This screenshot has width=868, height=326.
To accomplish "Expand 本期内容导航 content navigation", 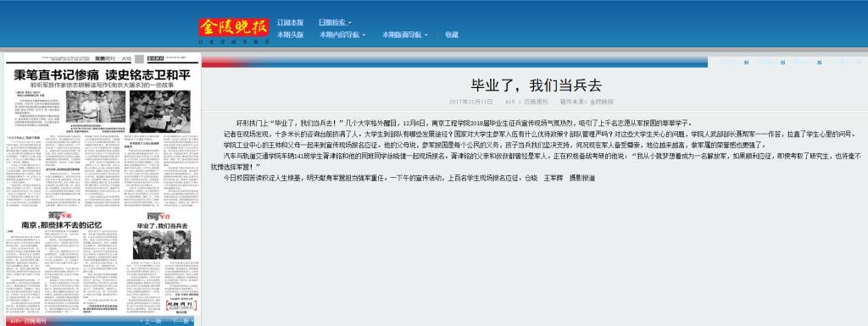I will click(342, 35).
